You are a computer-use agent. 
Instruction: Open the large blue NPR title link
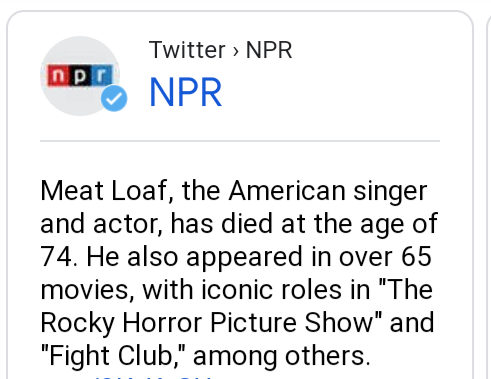click(186, 92)
